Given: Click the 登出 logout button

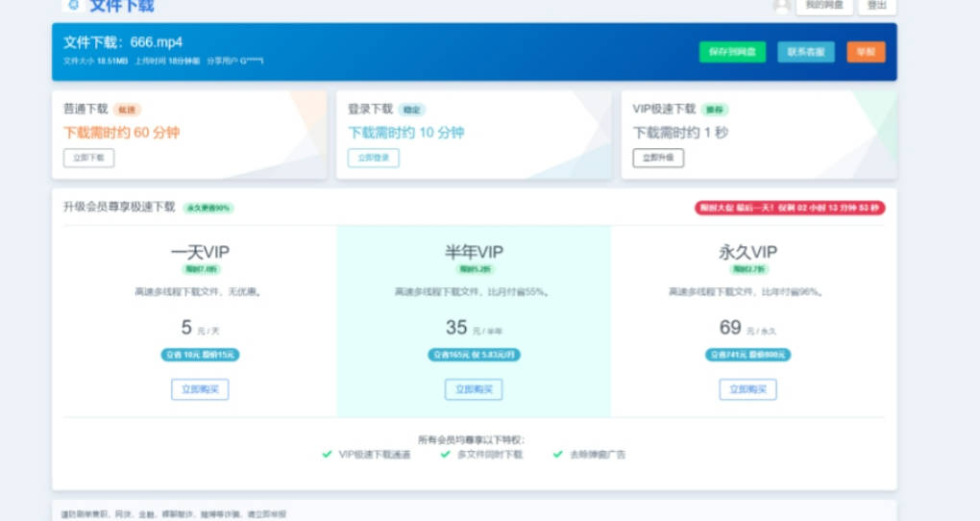Looking at the screenshot, I should 877,6.
